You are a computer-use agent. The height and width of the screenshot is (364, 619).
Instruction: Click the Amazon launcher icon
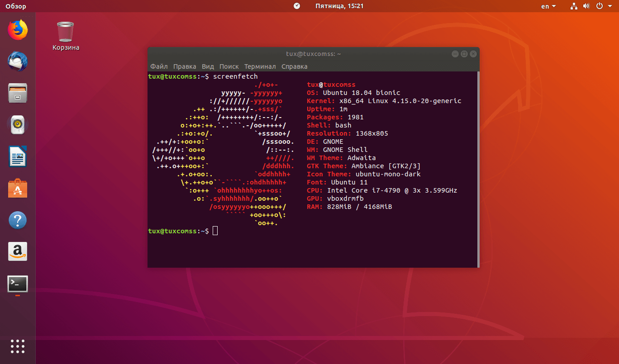coord(18,251)
